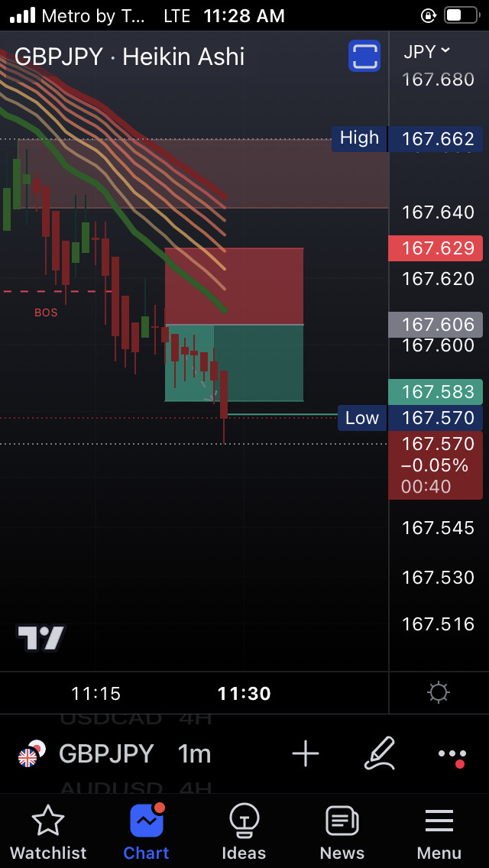Screen dimensions: 489x868
Task: Open the hamburger Menu tab
Action: pyautogui.click(x=439, y=833)
